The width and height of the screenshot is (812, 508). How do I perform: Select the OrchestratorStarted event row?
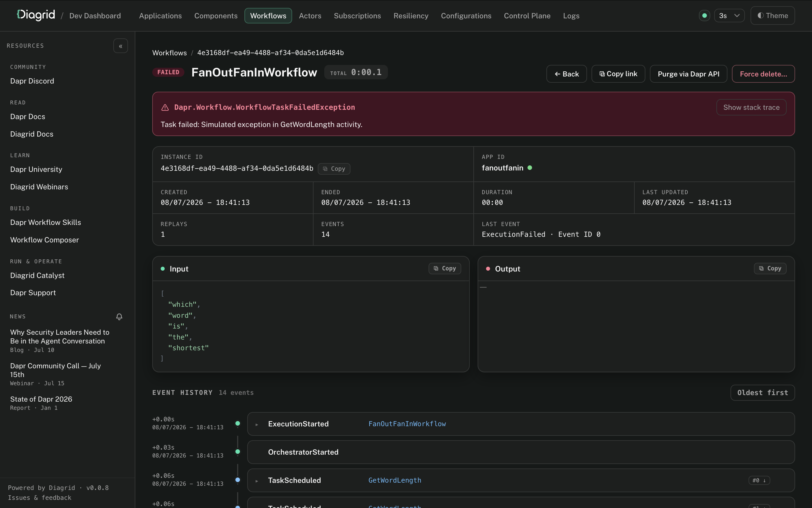pyautogui.click(x=521, y=452)
